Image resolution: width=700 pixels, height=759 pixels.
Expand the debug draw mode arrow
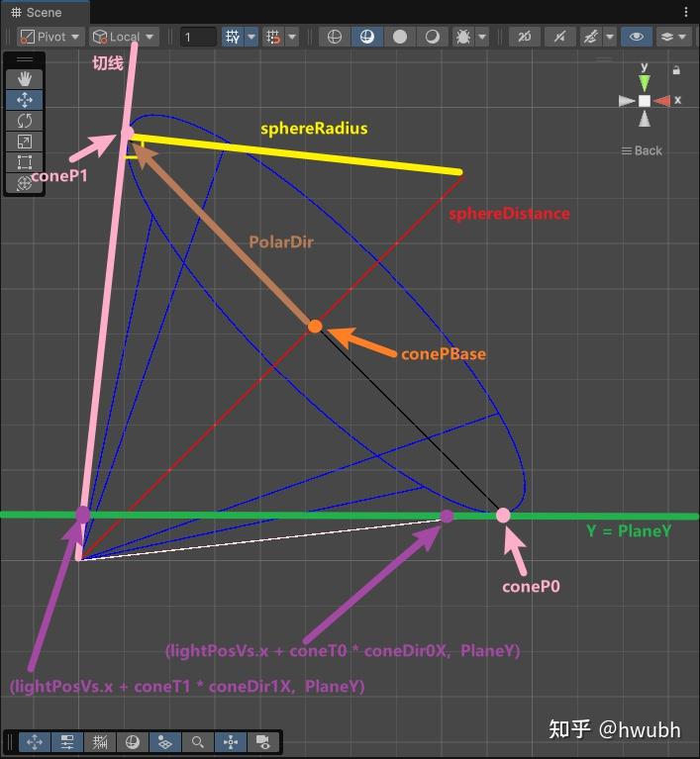[x=482, y=37]
